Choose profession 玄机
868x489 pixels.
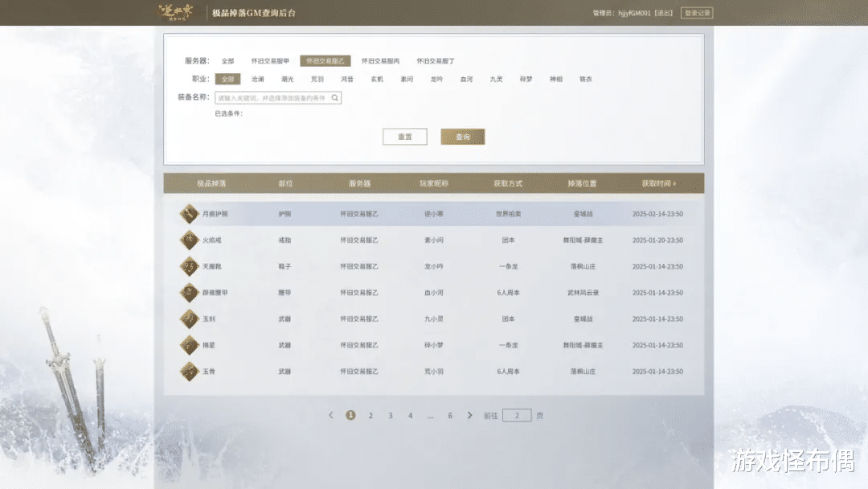pos(377,79)
